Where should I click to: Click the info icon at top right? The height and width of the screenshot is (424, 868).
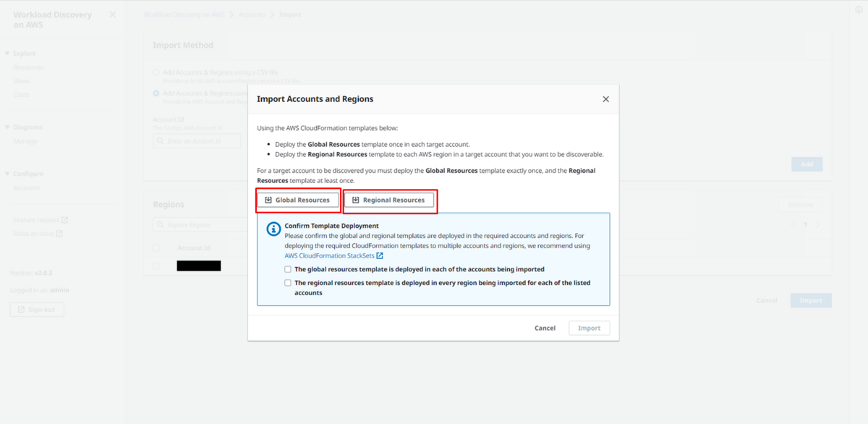click(859, 9)
